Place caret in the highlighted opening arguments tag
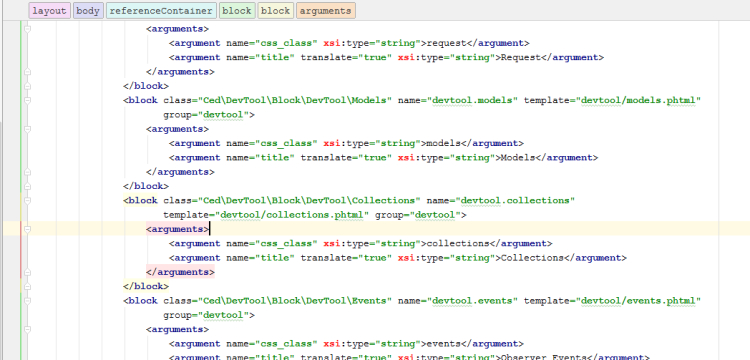 coord(177,229)
